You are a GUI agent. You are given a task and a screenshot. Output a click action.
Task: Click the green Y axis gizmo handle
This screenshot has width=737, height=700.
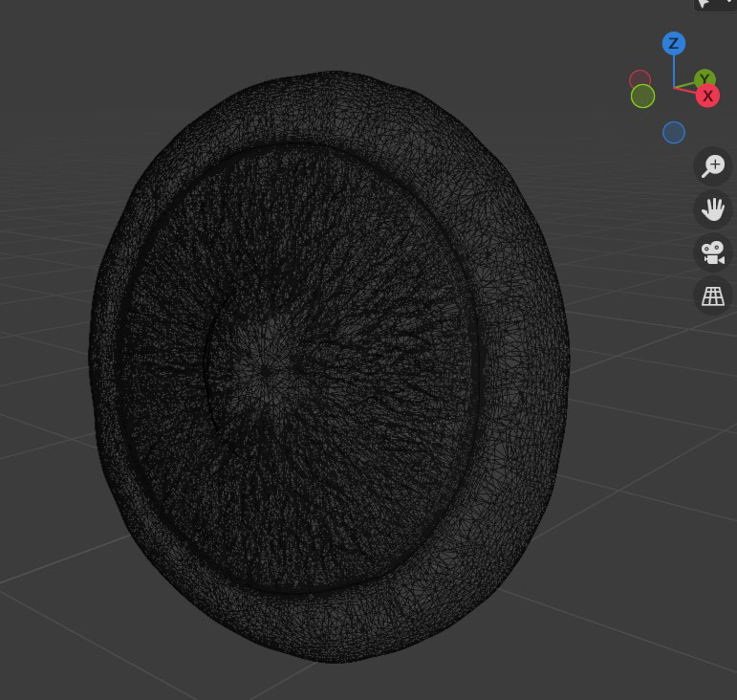(704, 77)
